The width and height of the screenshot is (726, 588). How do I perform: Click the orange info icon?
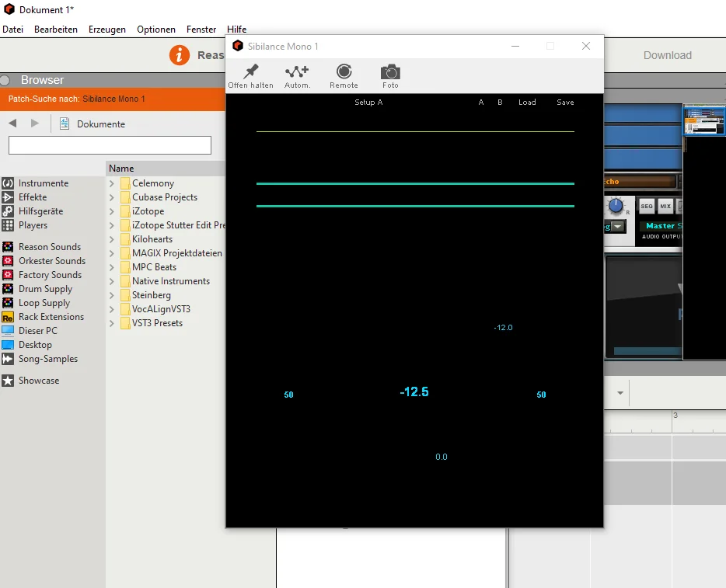(x=180, y=55)
